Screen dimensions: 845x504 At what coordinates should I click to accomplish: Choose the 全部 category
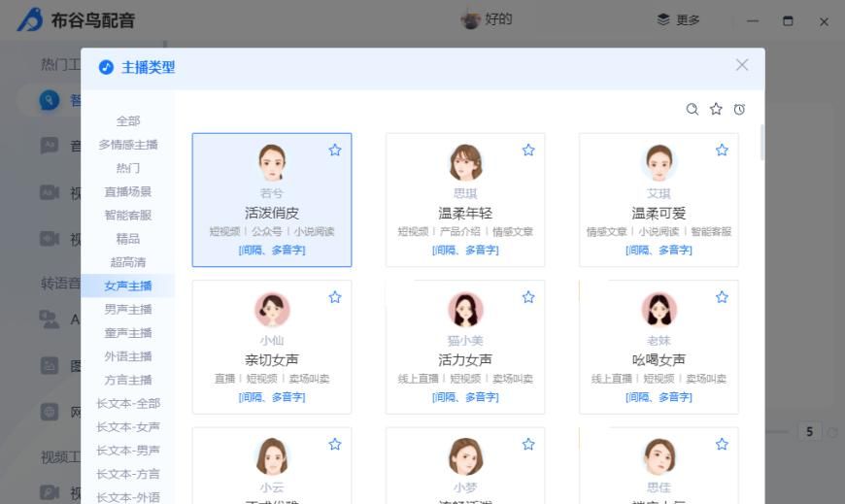pyautogui.click(x=127, y=121)
